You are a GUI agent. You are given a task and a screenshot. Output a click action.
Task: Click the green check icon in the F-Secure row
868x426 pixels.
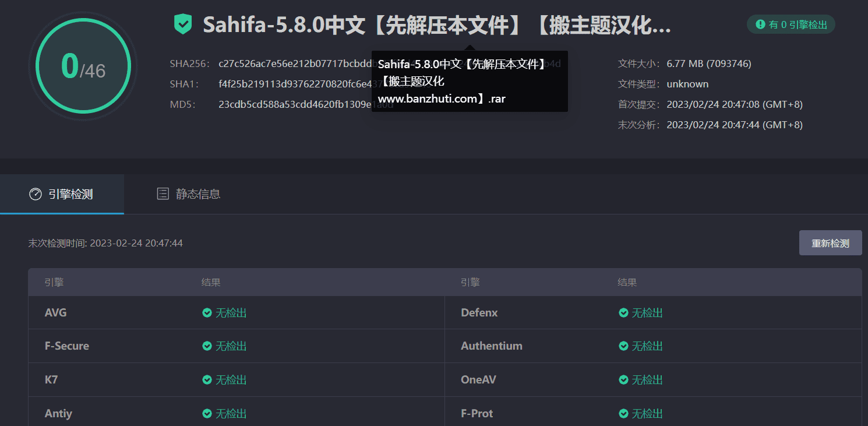(x=207, y=346)
